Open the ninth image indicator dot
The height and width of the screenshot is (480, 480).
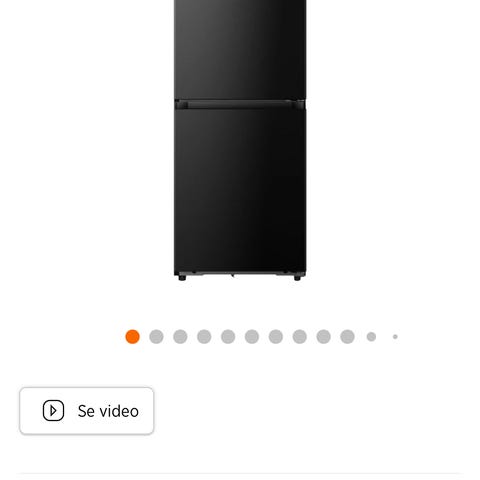click(x=323, y=337)
